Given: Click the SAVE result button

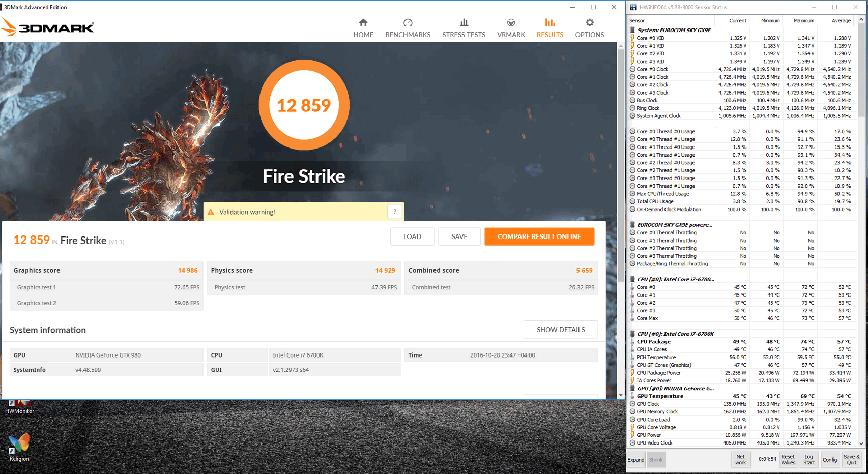Looking at the screenshot, I should [459, 236].
